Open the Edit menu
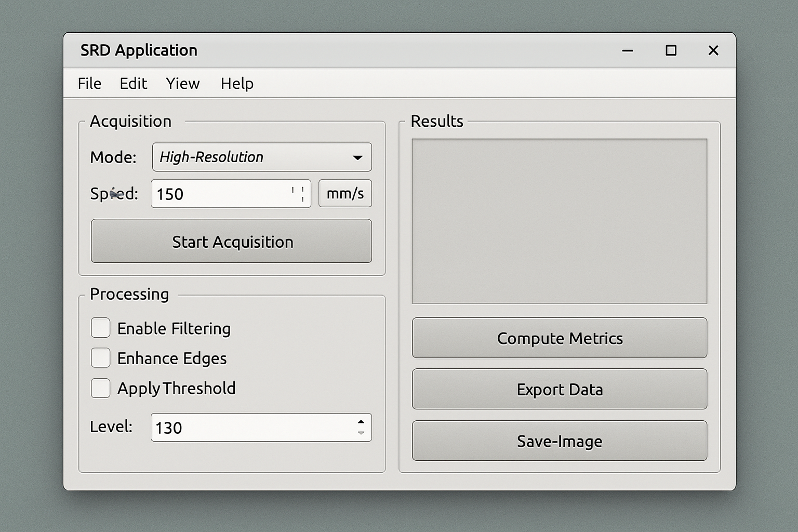This screenshot has height=532, width=798. coord(133,83)
